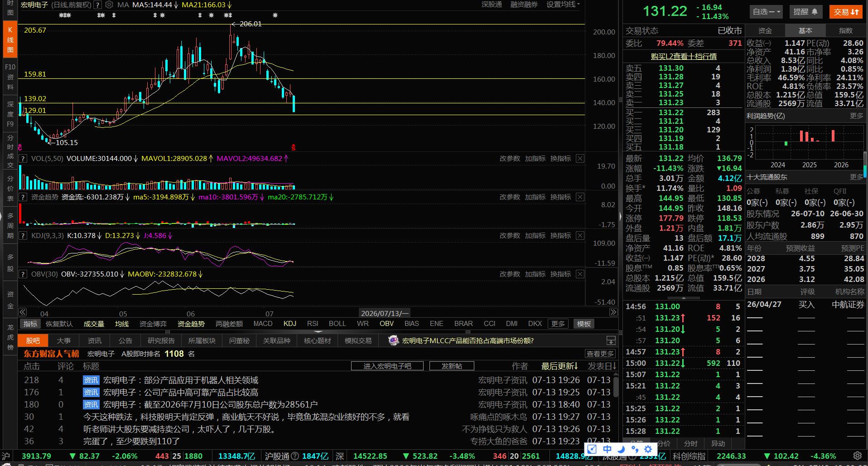The image size is (868, 466).
Task: Open the 分价 tab
Action: tap(664, 443)
